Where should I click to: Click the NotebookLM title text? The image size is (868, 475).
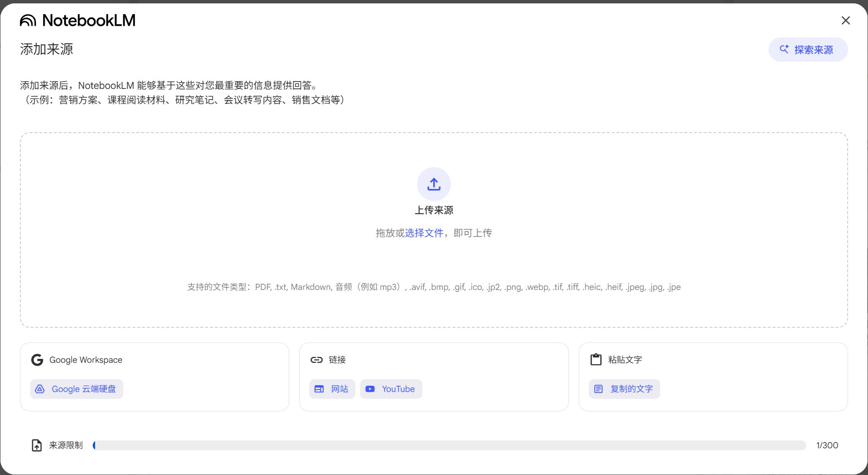(x=89, y=20)
